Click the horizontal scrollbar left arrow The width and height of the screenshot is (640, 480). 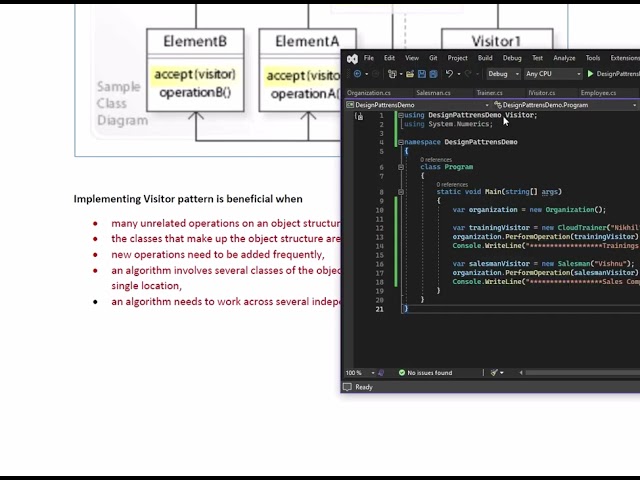[521, 373]
